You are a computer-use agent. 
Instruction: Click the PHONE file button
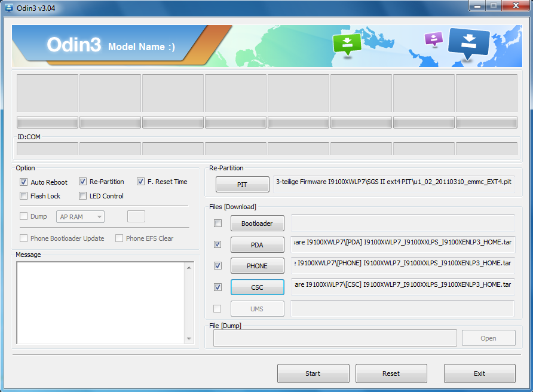[x=258, y=266]
